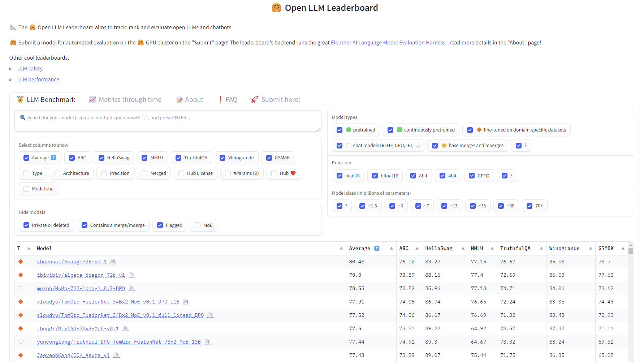Open the FAQ tab

(x=228, y=99)
